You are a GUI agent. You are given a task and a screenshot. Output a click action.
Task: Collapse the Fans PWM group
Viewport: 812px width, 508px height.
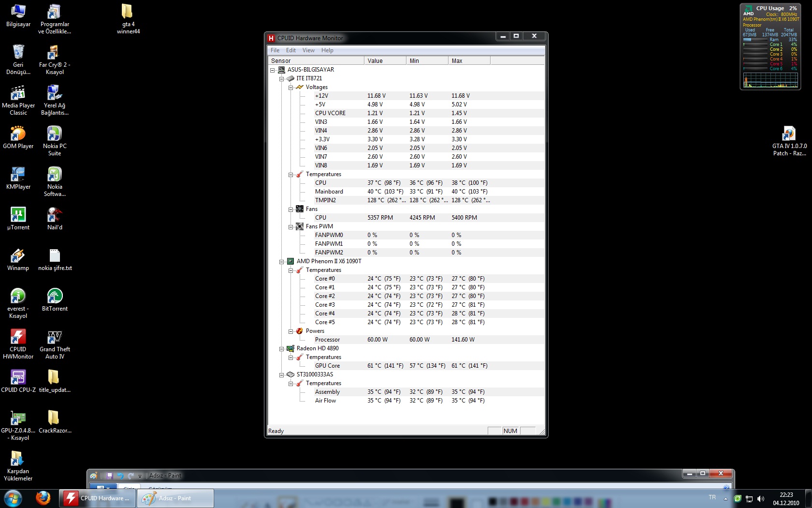point(291,227)
